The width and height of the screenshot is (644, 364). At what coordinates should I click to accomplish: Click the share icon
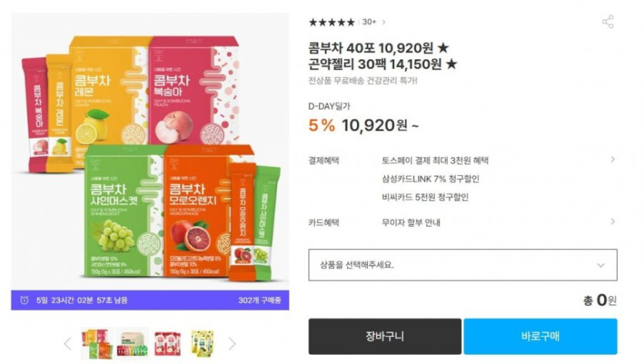[608, 22]
